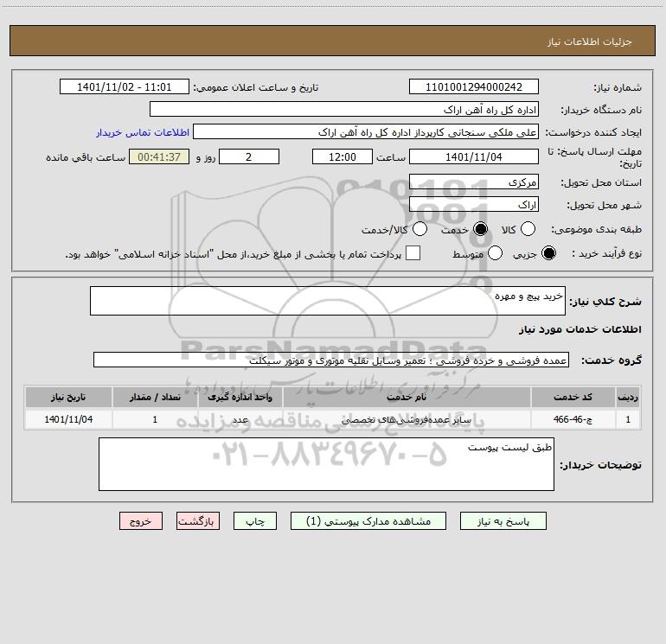Click the request creator field علی ملکی سنجانی
This screenshot has height=644, width=666.
tap(366, 131)
